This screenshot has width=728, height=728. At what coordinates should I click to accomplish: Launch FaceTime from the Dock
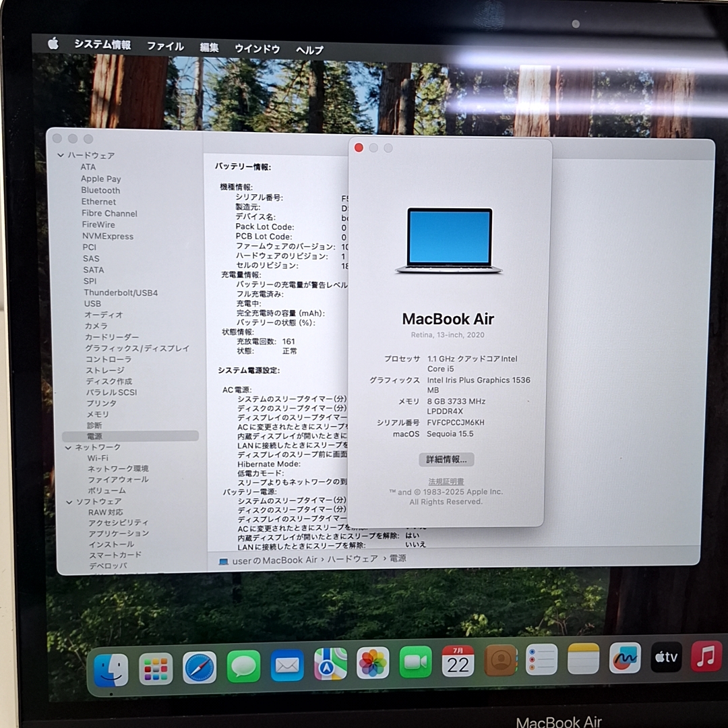[x=415, y=662]
